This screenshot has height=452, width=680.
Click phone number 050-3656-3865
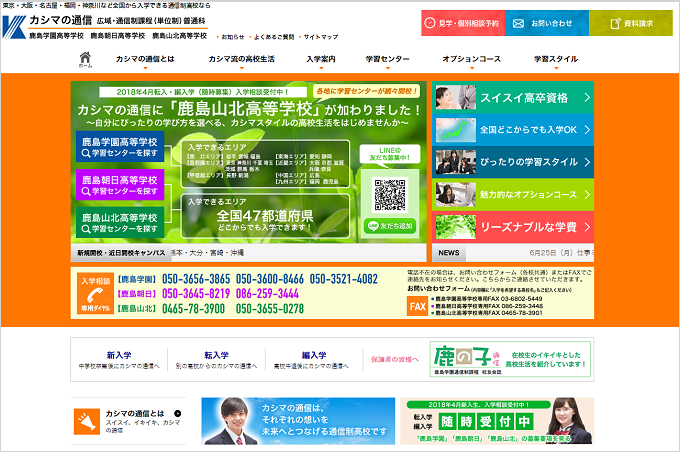tap(196, 279)
